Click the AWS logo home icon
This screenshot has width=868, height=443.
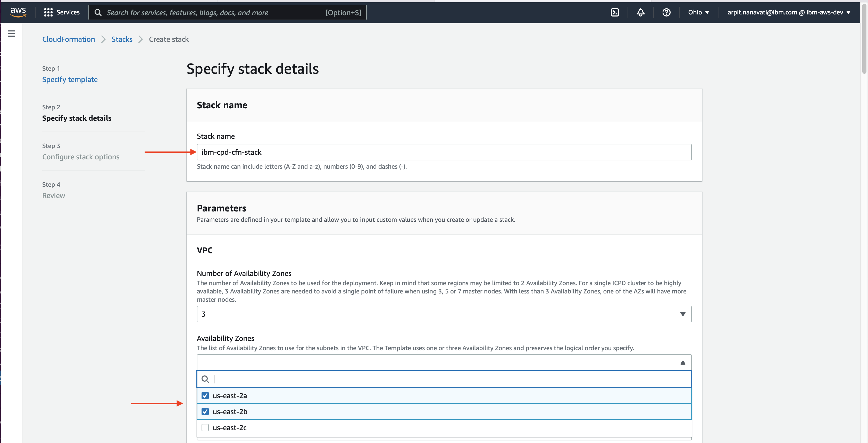click(18, 12)
